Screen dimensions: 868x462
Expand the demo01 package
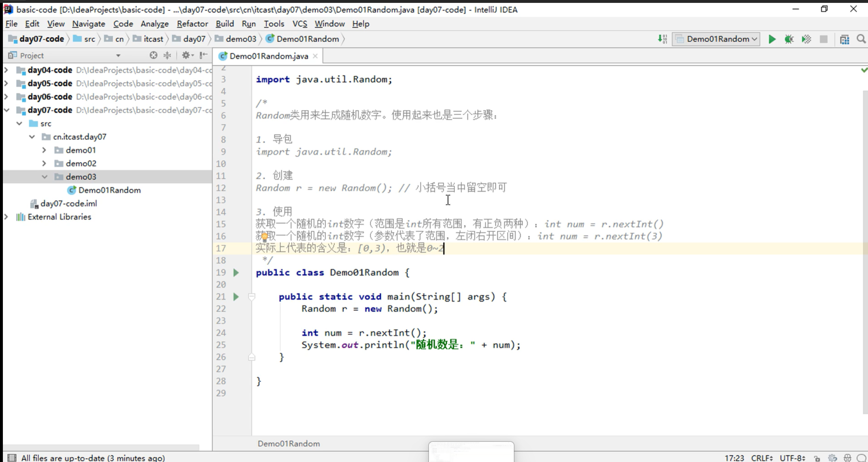(44, 150)
